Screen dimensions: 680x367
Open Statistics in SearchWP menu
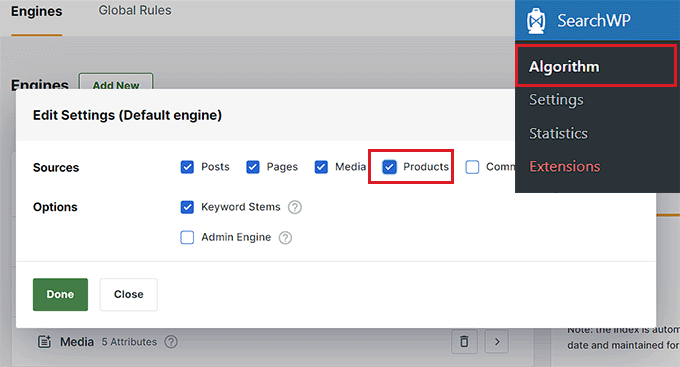tap(558, 134)
